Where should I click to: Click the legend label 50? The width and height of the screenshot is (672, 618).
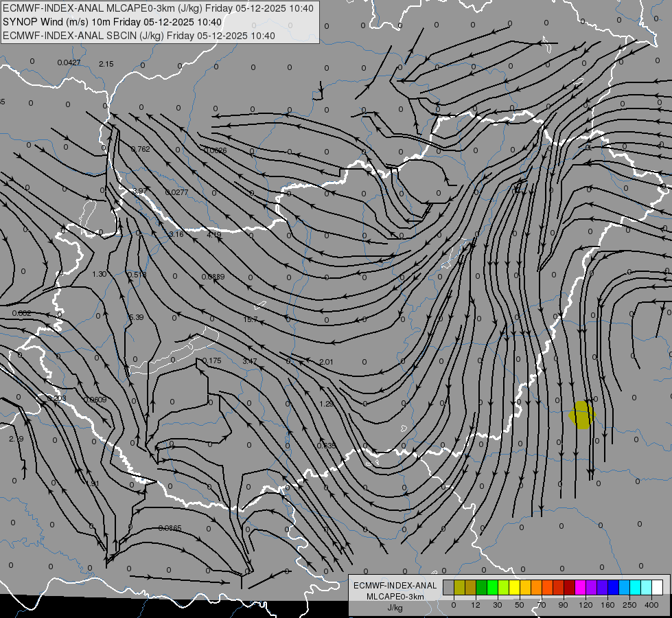[520, 605]
